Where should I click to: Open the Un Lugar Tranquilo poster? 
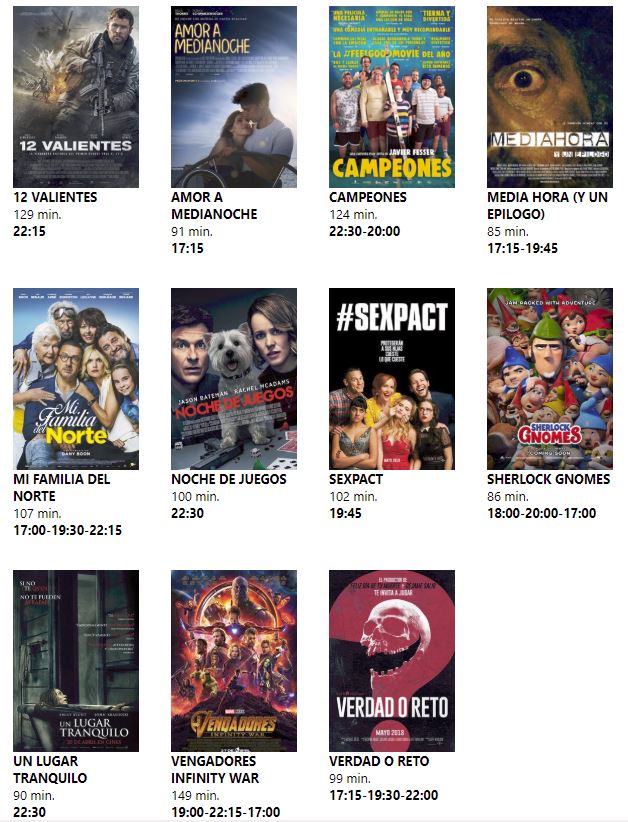pos(76,661)
